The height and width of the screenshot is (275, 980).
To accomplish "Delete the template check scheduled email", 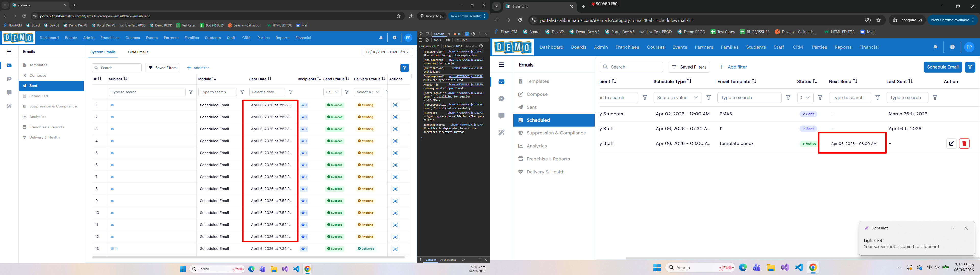I will tap(964, 144).
